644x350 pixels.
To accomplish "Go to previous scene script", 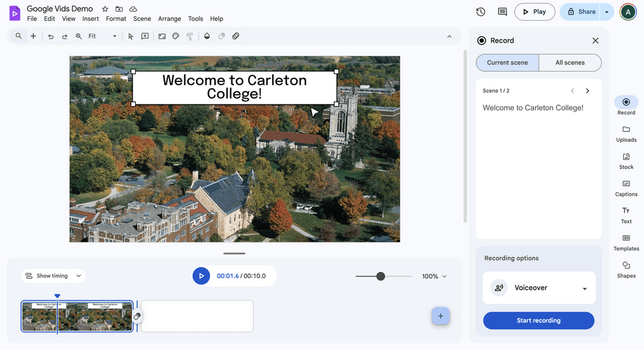I will pyautogui.click(x=572, y=91).
